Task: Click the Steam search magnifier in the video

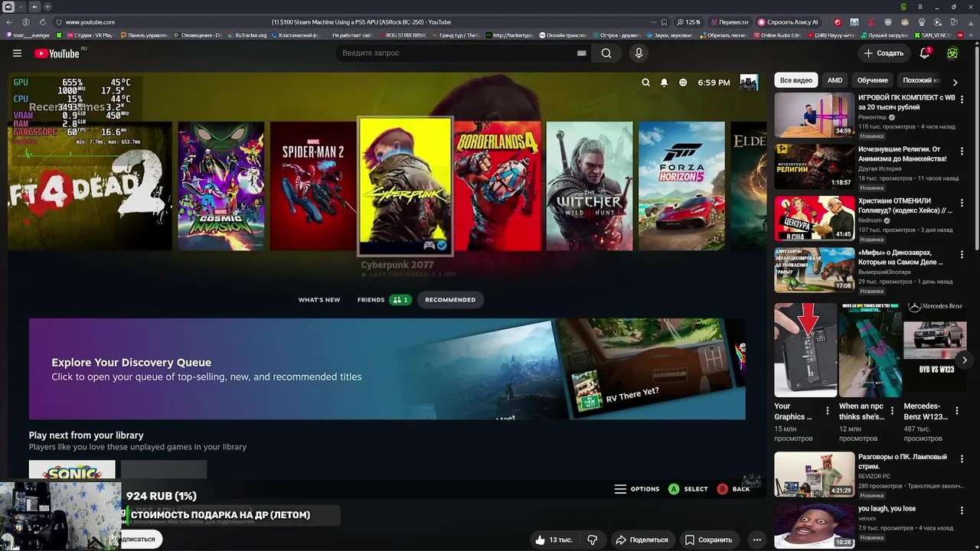Action: pyautogui.click(x=645, y=83)
